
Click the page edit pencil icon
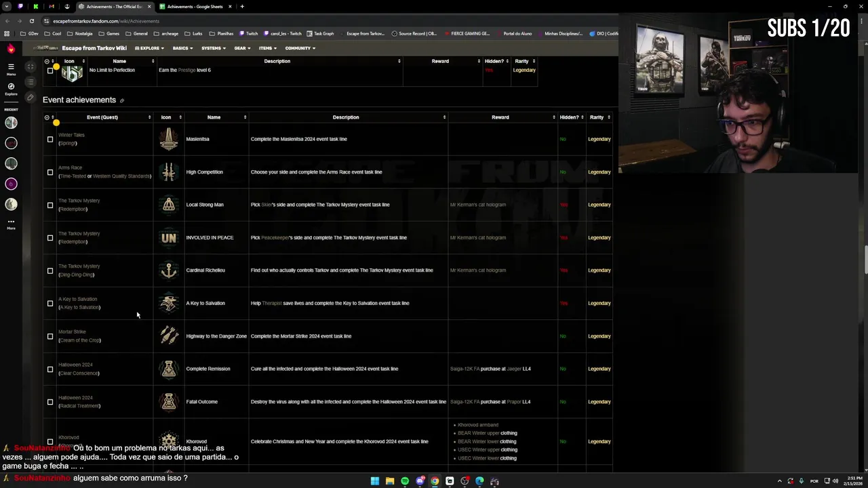(x=30, y=98)
